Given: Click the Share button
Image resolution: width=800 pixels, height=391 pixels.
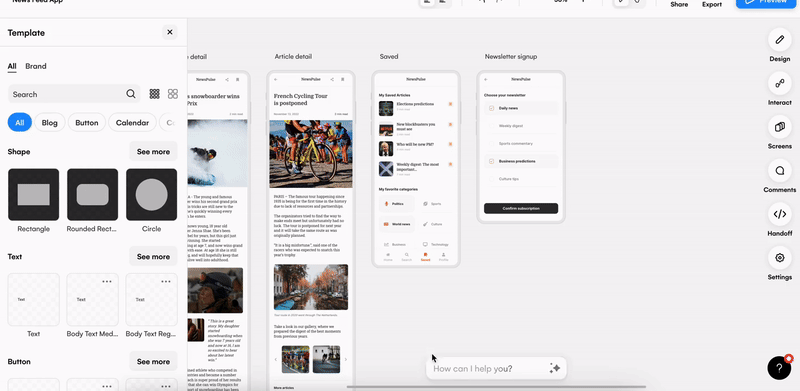Looking at the screenshot, I should (679, 4).
